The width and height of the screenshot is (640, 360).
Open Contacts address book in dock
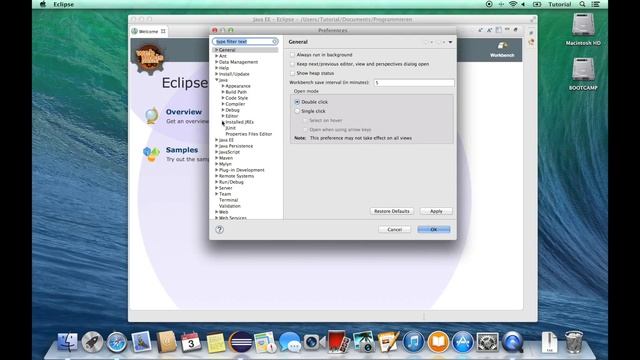point(166,342)
